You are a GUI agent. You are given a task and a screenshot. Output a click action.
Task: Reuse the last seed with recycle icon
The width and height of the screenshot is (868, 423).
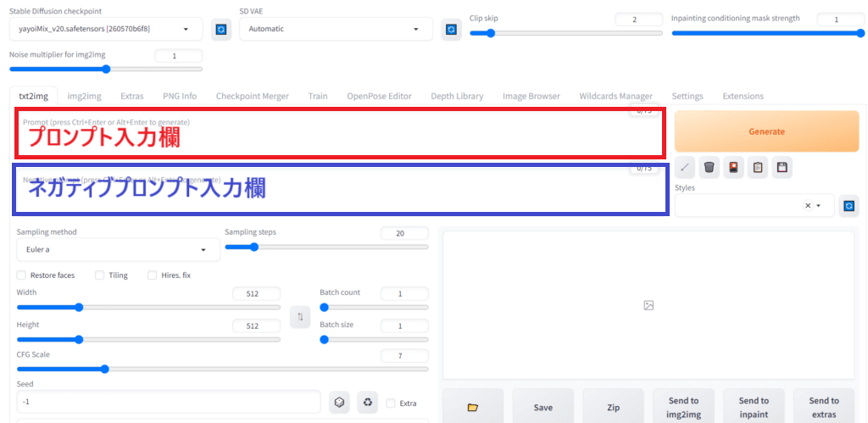pos(367,402)
